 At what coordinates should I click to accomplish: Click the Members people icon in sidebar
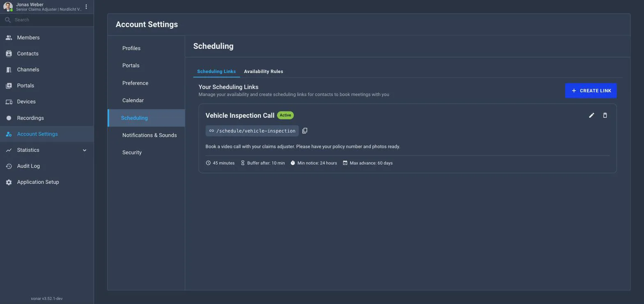coord(9,38)
